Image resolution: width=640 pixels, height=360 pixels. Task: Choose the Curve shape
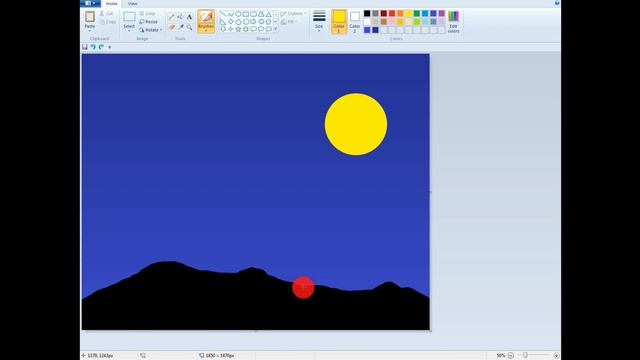click(x=231, y=14)
